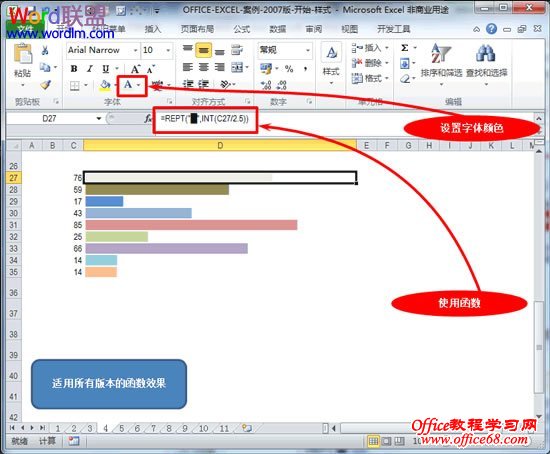Click 插入 cells button
The width and height of the screenshot is (550, 454).
click(x=370, y=48)
